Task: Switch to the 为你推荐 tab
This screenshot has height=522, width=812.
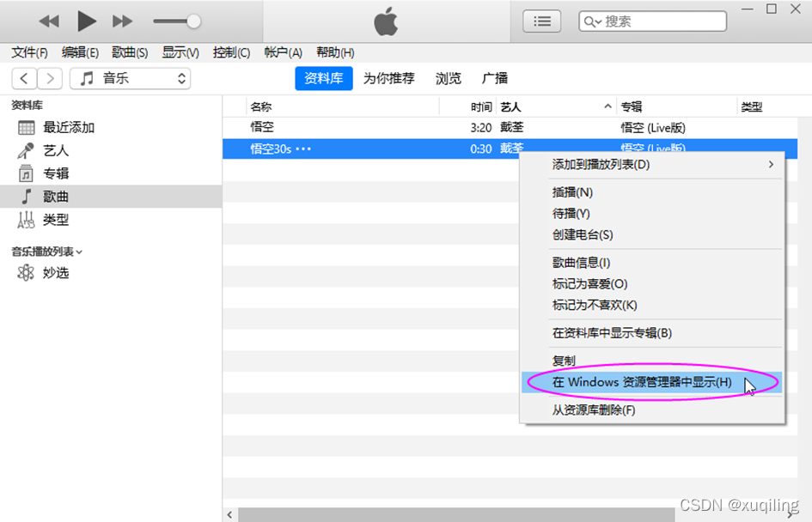Action: click(x=388, y=79)
